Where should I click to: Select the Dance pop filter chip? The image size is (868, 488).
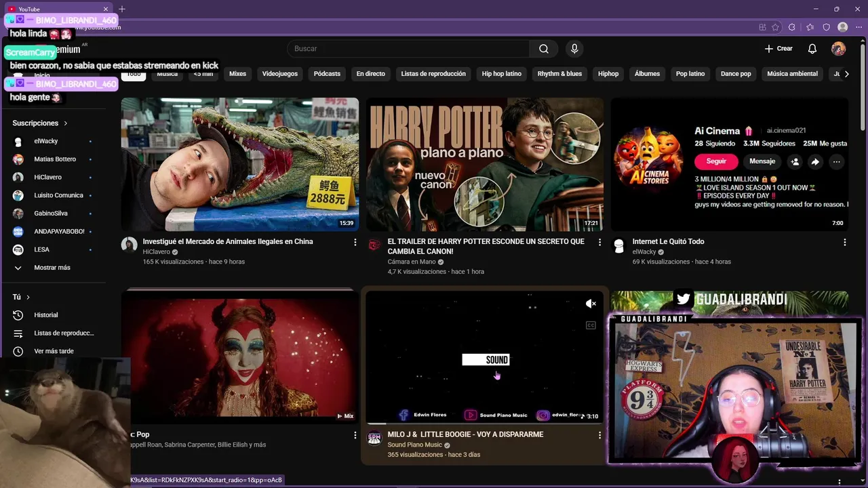736,74
